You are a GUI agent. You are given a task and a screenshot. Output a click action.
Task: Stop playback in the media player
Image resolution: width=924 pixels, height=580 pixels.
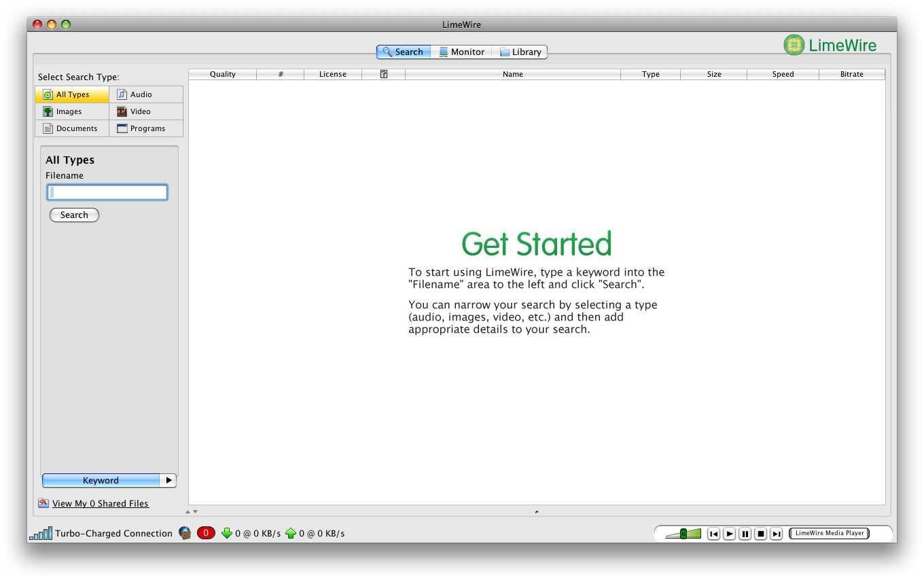tap(761, 534)
